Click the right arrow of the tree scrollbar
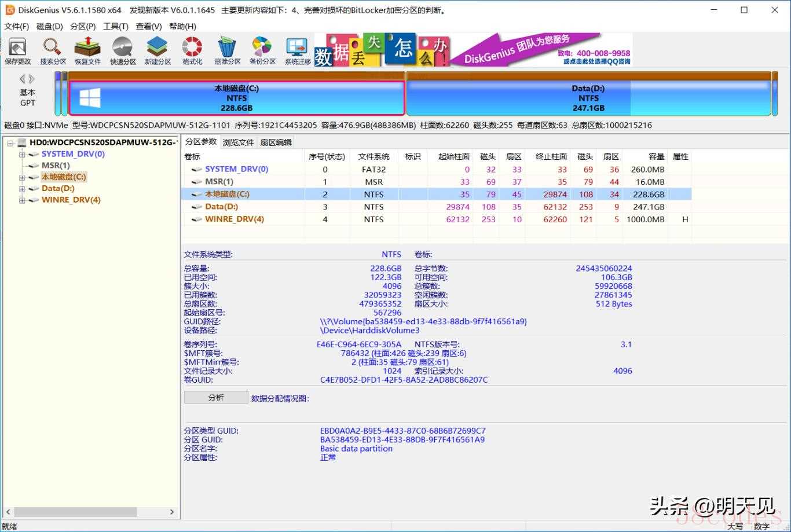Image resolution: width=791 pixels, height=532 pixels. [x=172, y=512]
